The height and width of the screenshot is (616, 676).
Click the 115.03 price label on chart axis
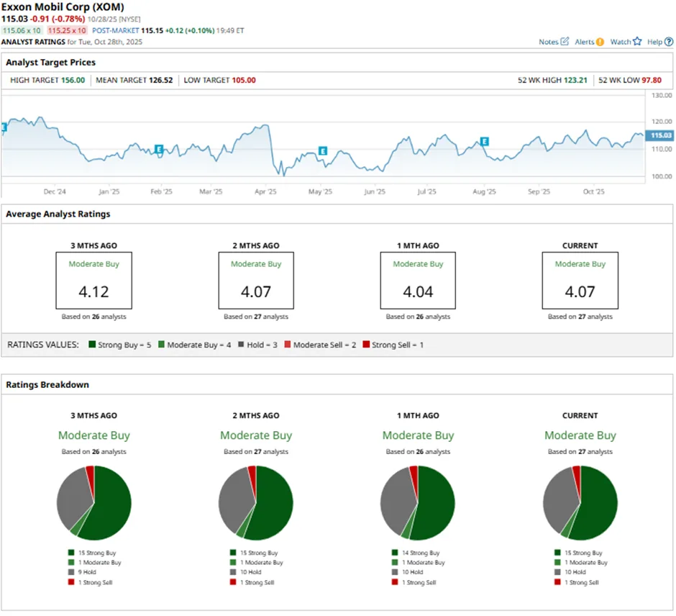click(x=658, y=135)
